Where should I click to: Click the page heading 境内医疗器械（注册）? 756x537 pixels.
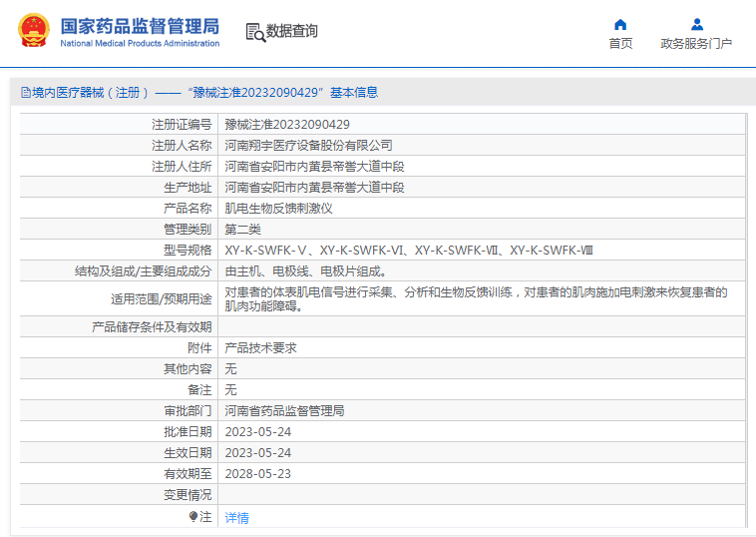click(x=91, y=92)
